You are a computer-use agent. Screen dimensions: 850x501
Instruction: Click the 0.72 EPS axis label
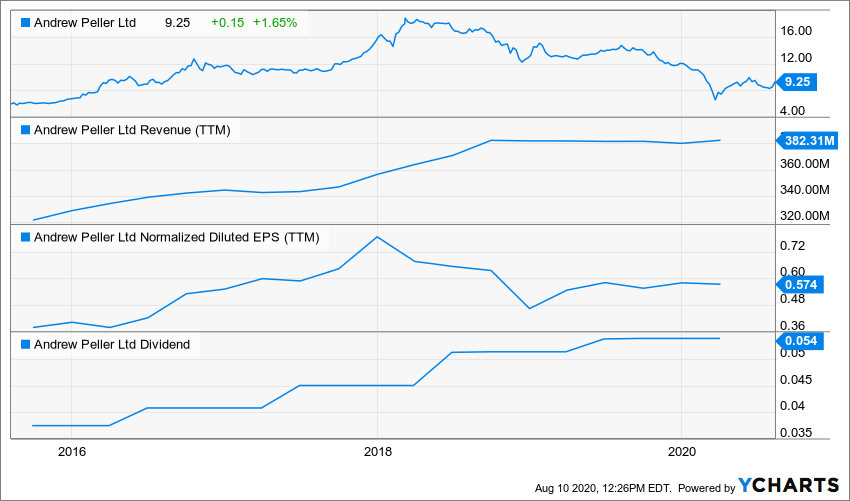click(793, 246)
